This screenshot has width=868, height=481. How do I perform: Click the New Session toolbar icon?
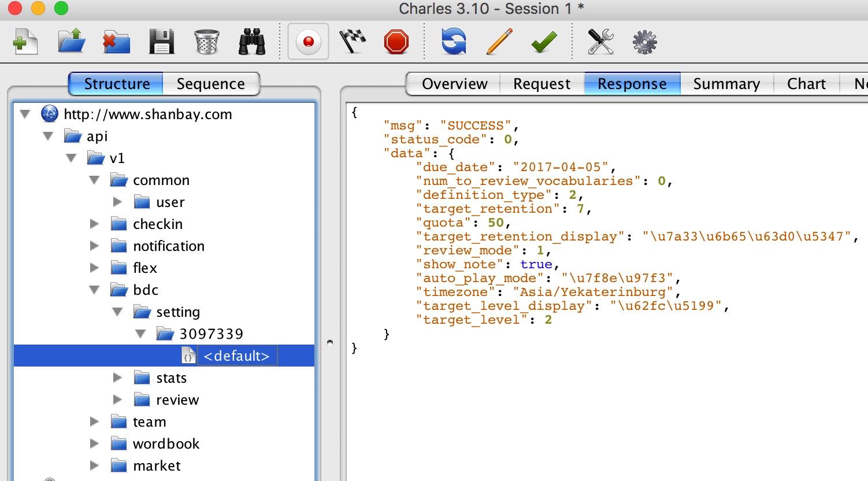(25, 42)
